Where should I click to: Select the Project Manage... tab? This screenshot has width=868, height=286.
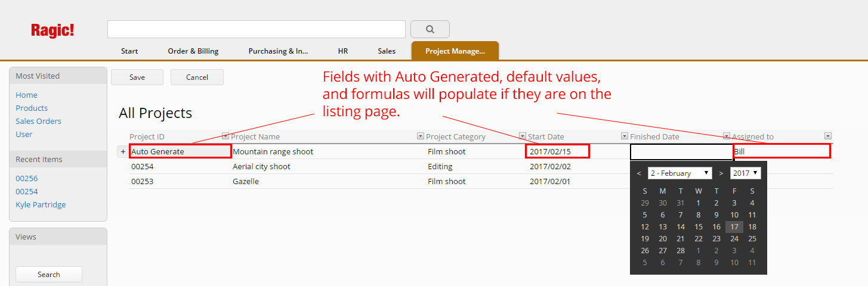point(455,51)
